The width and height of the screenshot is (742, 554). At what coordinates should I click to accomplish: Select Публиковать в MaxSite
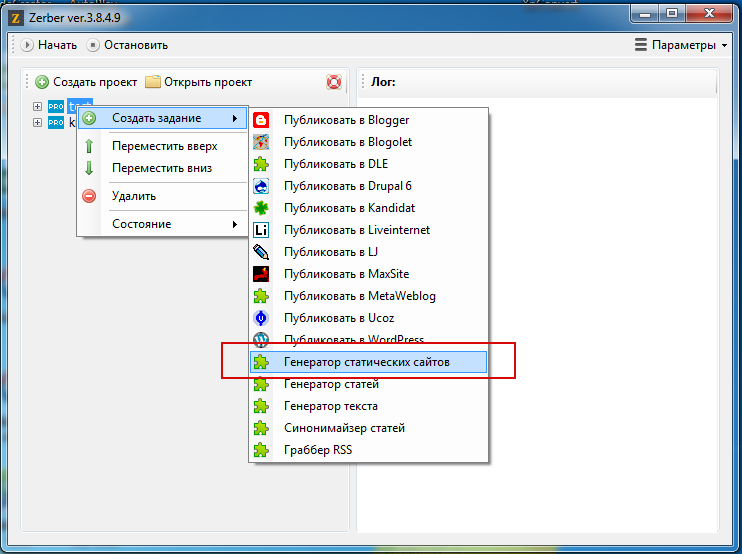coord(369,274)
